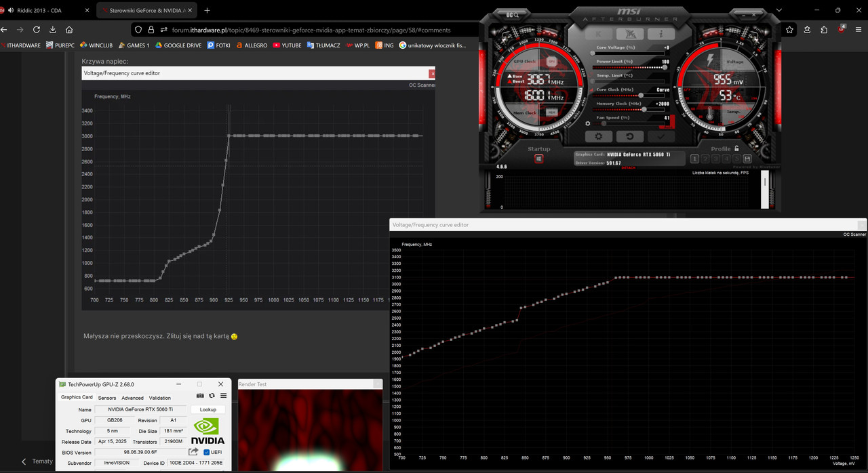Click the address bar URL
This screenshot has width=868, height=473.
pyautogui.click(x=311, y=30)
